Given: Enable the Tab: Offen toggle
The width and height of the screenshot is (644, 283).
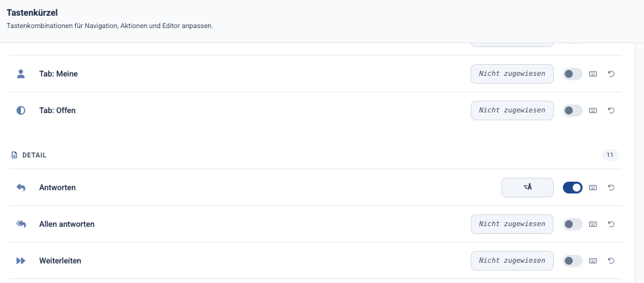Looking at the screenshot, I should click(x=573, y=110).
